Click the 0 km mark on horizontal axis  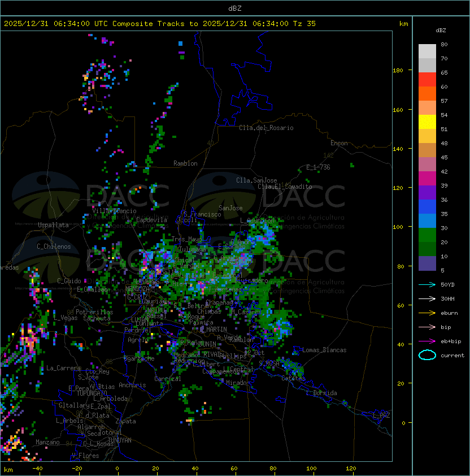click(117, 469)
